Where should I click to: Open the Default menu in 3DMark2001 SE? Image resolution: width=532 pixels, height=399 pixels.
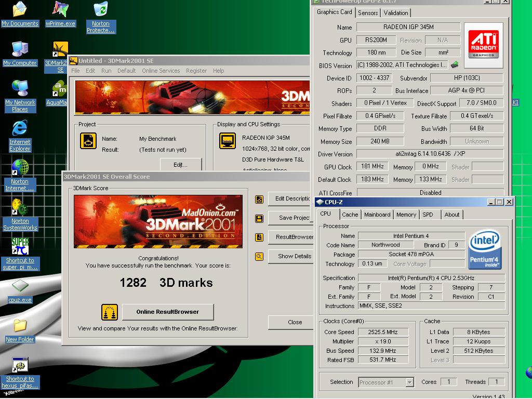[x=127, y=71]
